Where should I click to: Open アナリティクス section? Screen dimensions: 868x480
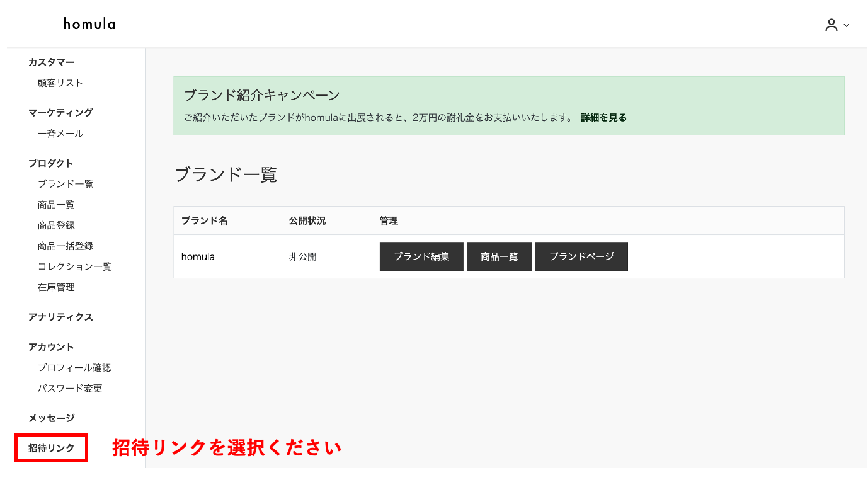pyautogui.click(x=60, y=317)
